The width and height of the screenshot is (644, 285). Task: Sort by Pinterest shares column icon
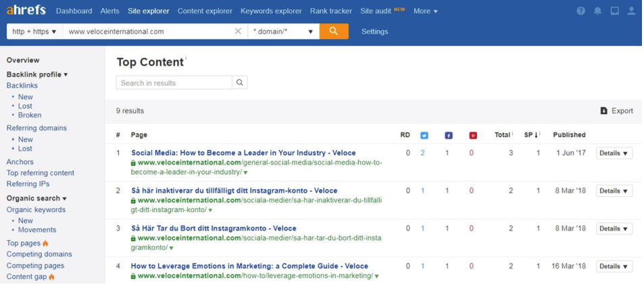coord(473,135)
